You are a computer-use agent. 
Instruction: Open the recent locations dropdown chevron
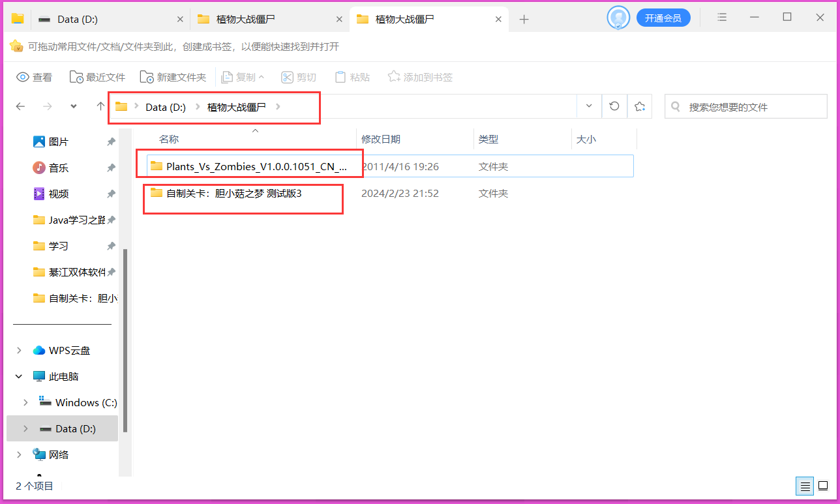click(x=74, y=106)
